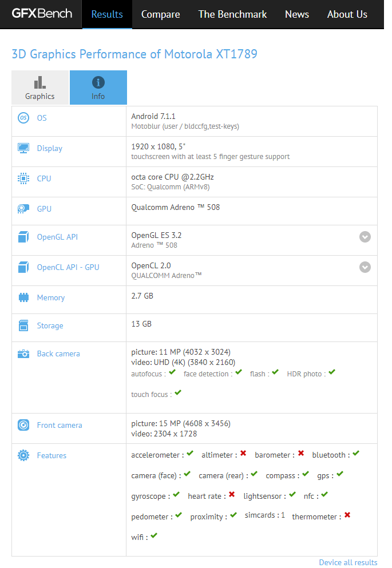Click the OpenCL API - GPU label

(68, 267)
